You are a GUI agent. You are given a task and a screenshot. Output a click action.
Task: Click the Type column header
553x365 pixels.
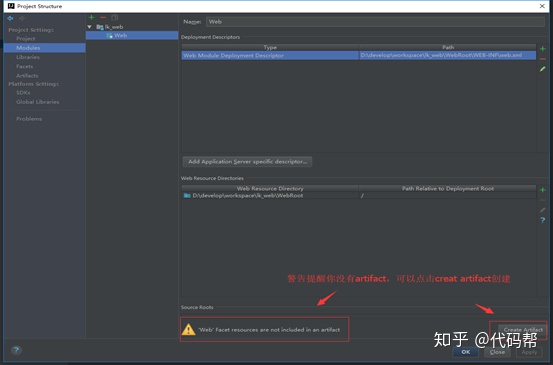pyautogui.click(x=270, y=47)
